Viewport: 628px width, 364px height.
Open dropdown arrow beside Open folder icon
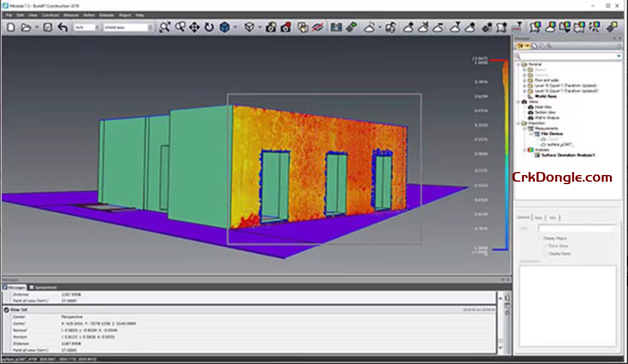pos(36,27)
